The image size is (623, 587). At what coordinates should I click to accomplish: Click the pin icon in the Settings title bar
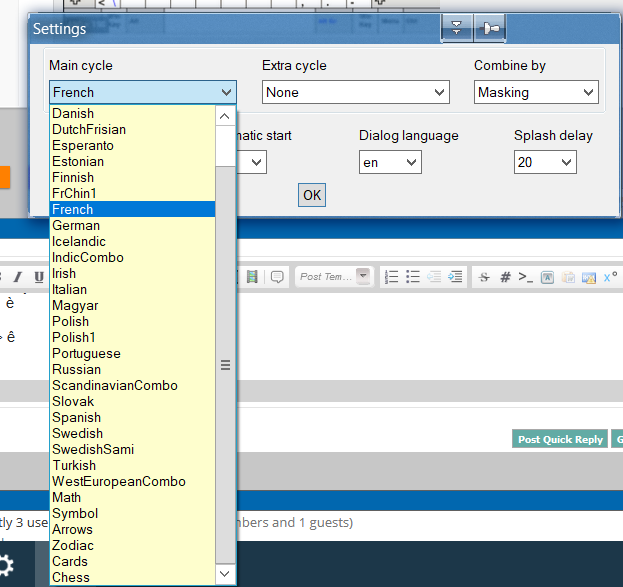(490, 28)
